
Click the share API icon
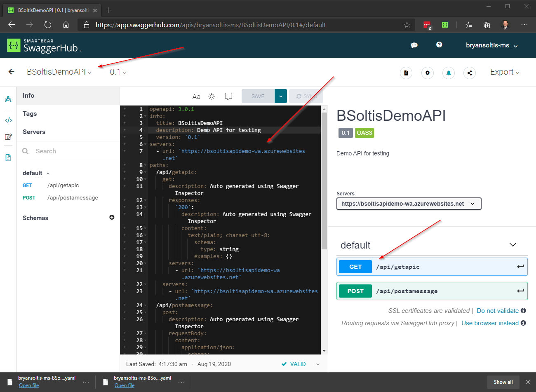pos(469,73)
